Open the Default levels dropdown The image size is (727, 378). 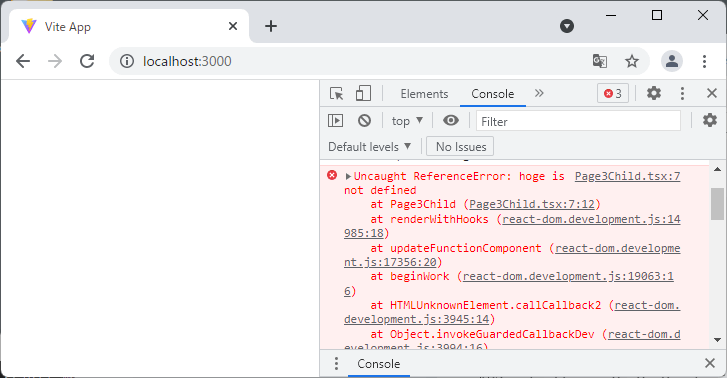(370, 147)
